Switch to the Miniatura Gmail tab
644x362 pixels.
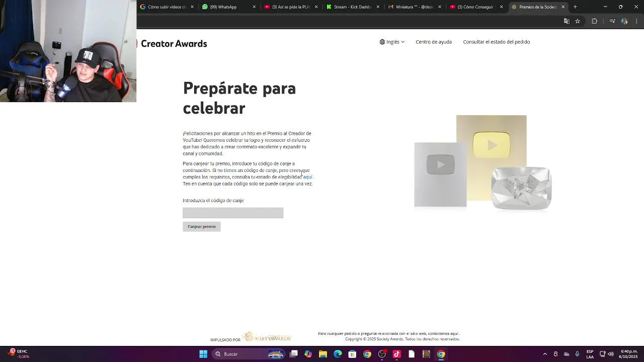(415, 7)
